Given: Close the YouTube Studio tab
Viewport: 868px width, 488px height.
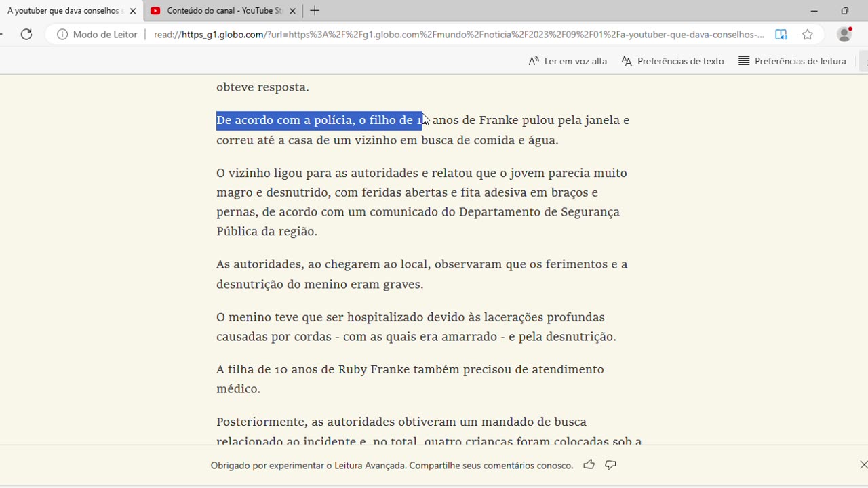Looking at the screenshot, I should point(292,11).
